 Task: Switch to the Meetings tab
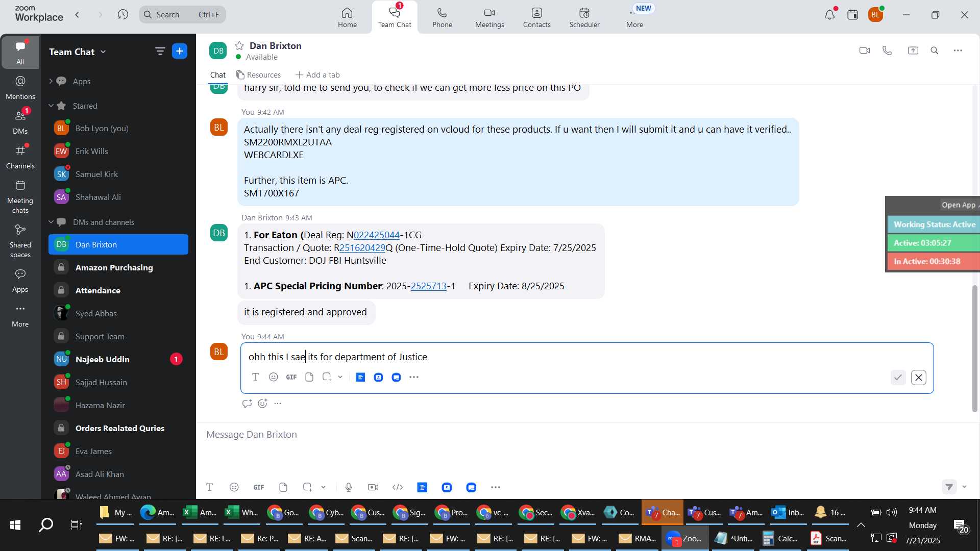click(489, 17)
